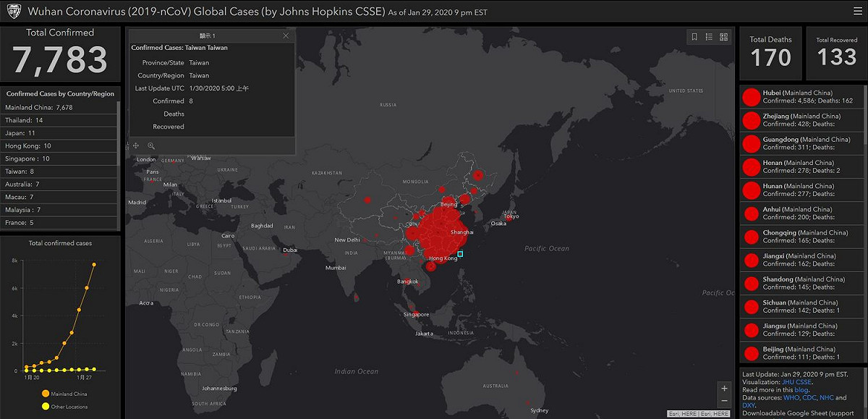Zoom in on the map
Image resolution: width=868 pixels, height=419 pixels.
click(724, 388)
